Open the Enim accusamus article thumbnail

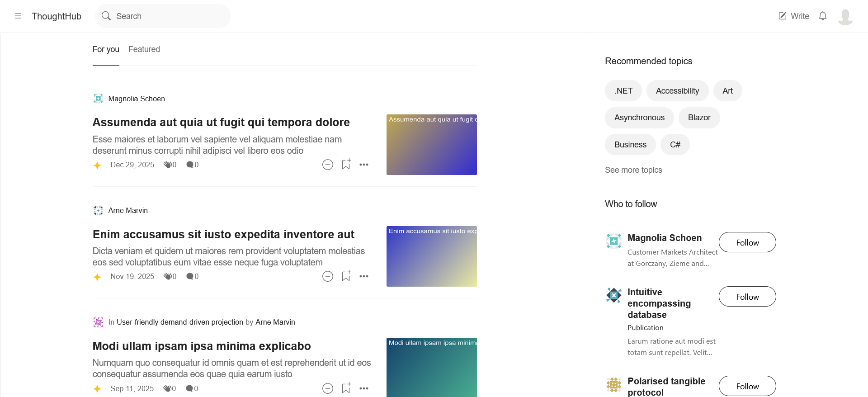pyautogui.click(x=431, y=256)
